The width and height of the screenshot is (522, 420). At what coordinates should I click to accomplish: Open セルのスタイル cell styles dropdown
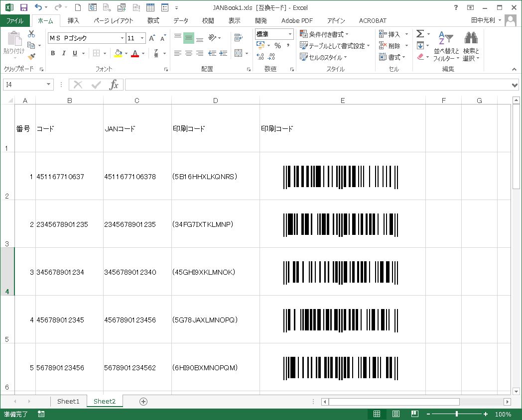pos(323,57)
